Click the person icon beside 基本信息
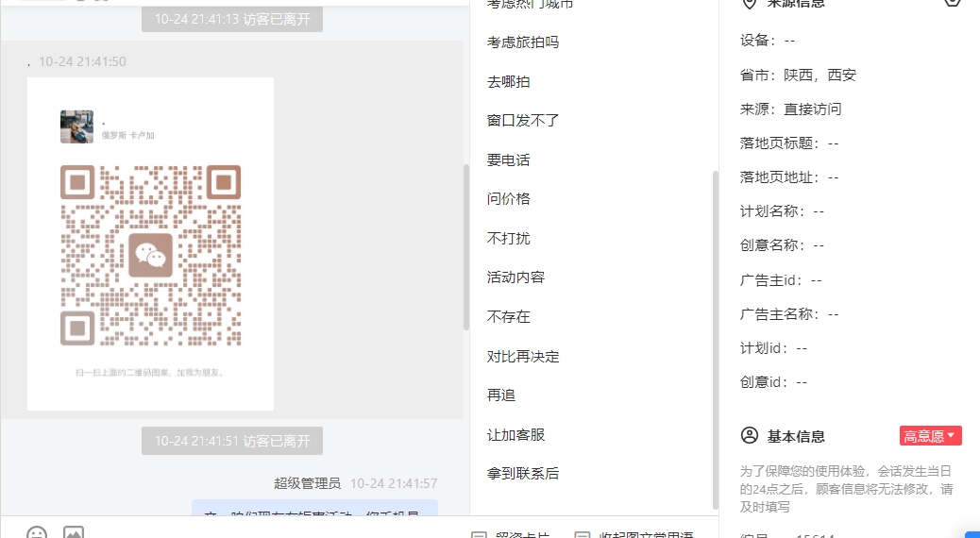The image size is (980, 538). tap(750, 435)
